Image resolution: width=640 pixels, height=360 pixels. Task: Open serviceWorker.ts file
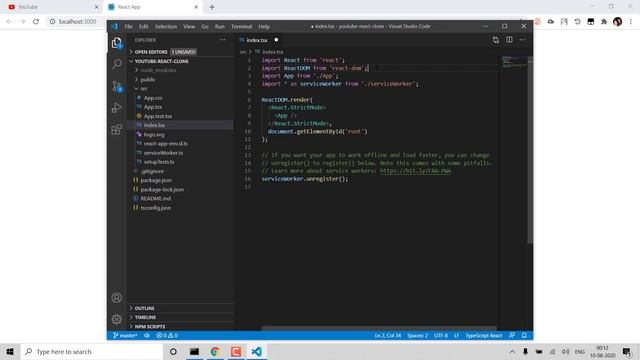pos(163,153)
